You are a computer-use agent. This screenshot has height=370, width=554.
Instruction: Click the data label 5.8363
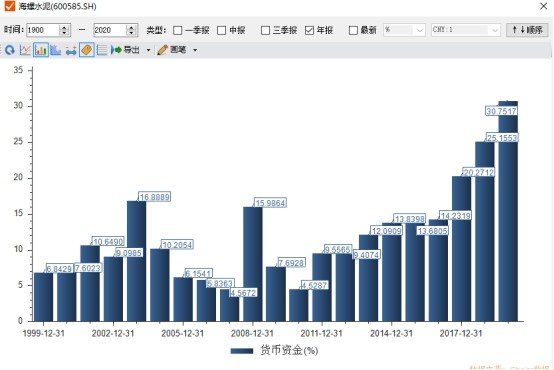click(x=220, y=283)
